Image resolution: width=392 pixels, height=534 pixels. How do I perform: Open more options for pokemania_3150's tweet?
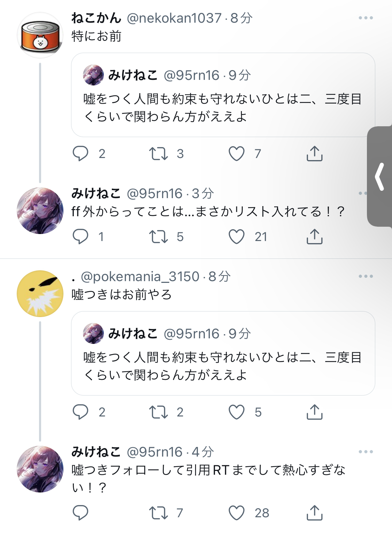(366, 276)
